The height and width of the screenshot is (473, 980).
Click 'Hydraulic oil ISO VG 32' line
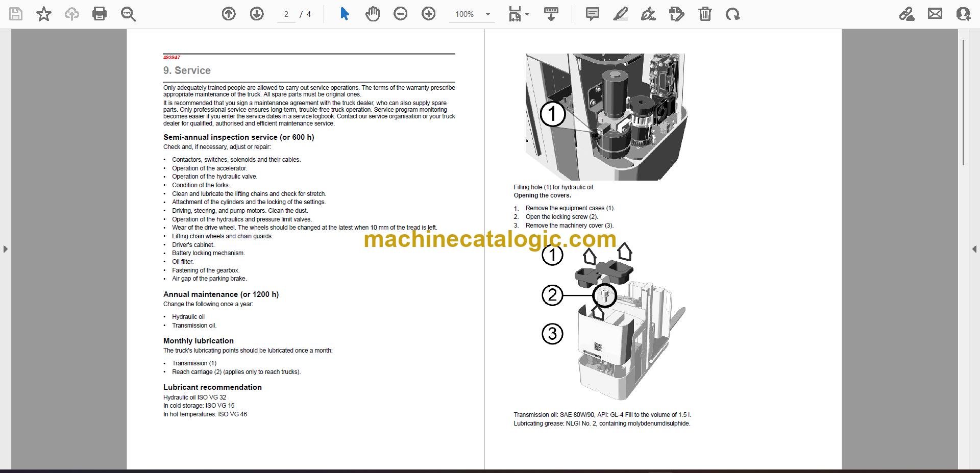point(194,397)
